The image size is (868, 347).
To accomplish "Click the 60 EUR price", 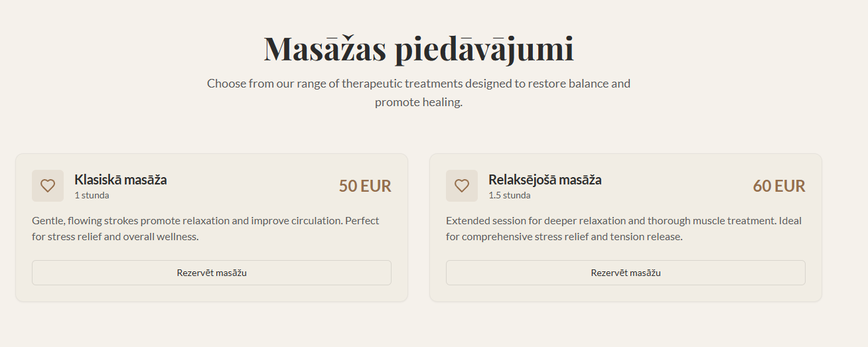I will [x=778, y=186].
